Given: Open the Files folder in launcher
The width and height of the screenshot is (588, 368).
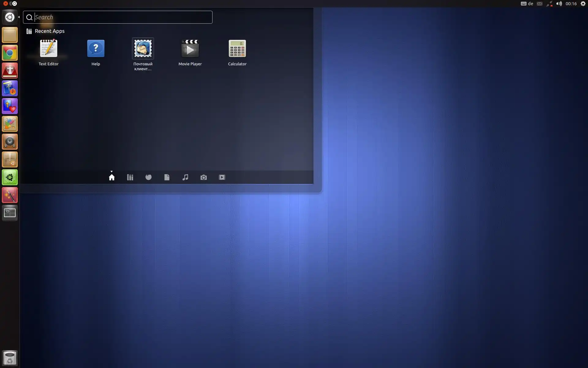Looking at the screenshot, I should click(10, 35).
